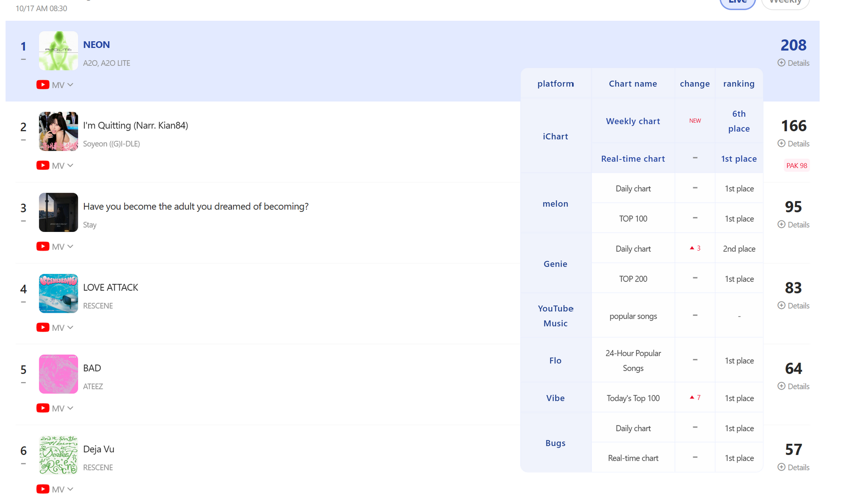Viewport: 859px width, 504px height.
Task: Click the song title I'm Quitting (Narr. Kian84)
Action: 136,126
